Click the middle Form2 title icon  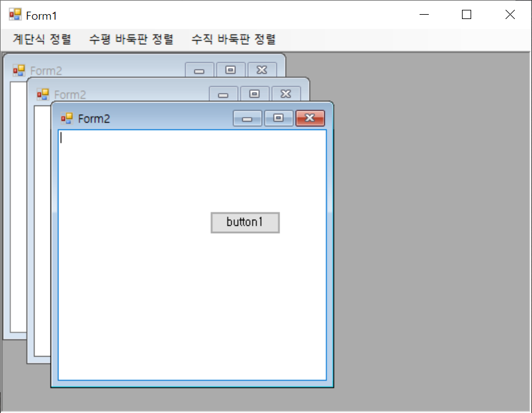43,95
